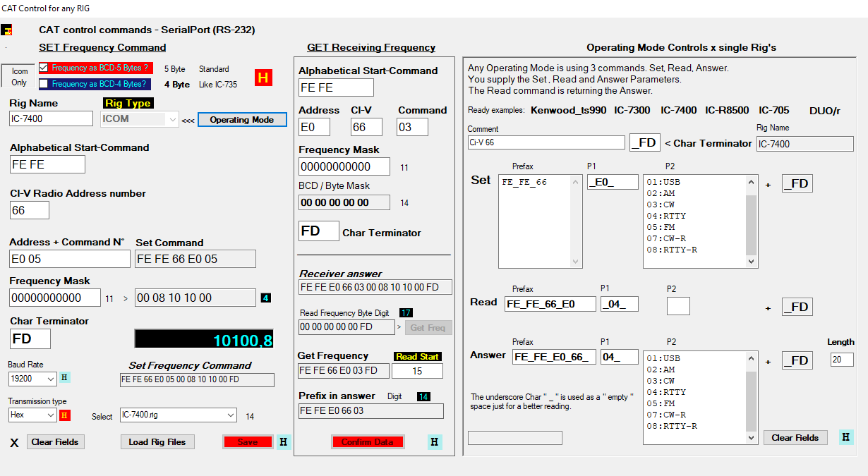Click the empty Read row P2 field
The image size is (868, 476).
coord(678,305)
